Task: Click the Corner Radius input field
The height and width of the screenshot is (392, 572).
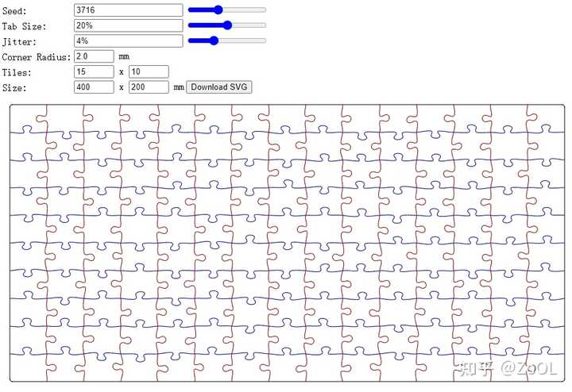Action: pyautogui.click(x=94, y=56)
